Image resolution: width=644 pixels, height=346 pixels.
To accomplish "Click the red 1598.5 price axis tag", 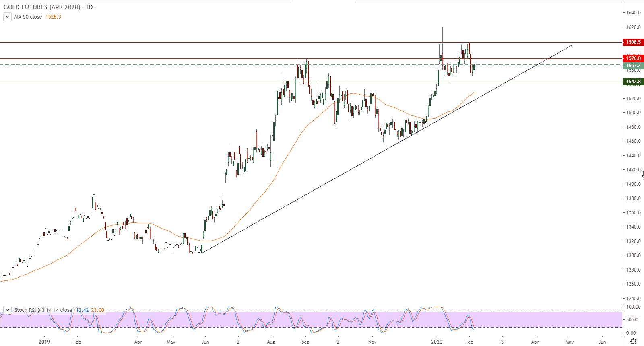I will [634, 42].
